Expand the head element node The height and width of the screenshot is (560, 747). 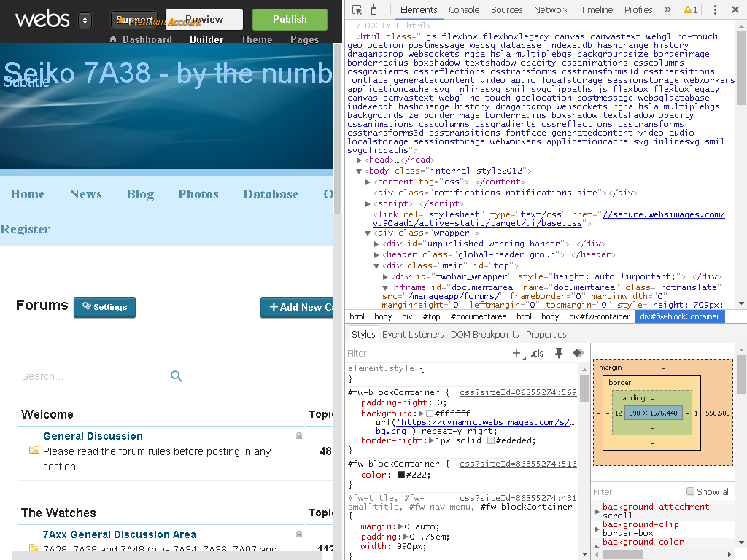[x=359, y=160]
